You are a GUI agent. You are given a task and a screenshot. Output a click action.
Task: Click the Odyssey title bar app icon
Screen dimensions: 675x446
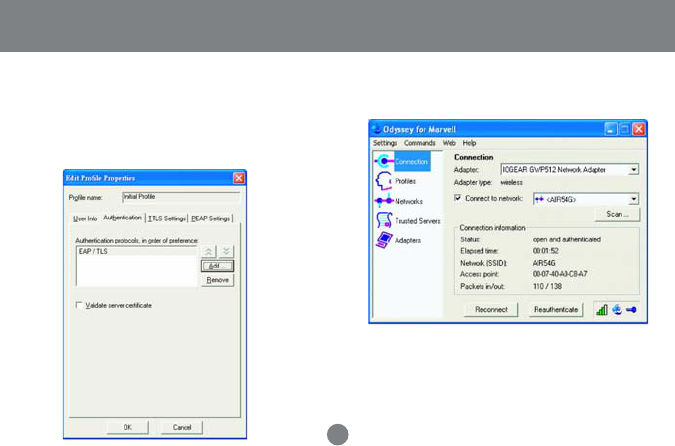(x=376, y=129)
